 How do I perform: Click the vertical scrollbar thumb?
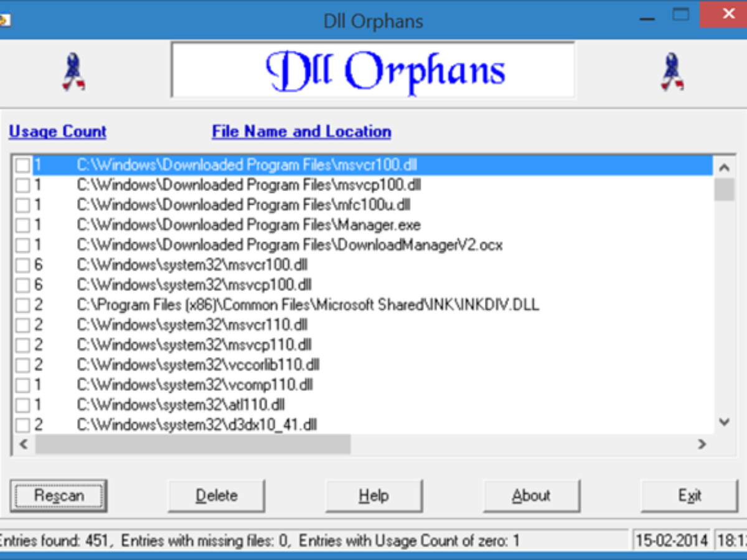(724, 190)
